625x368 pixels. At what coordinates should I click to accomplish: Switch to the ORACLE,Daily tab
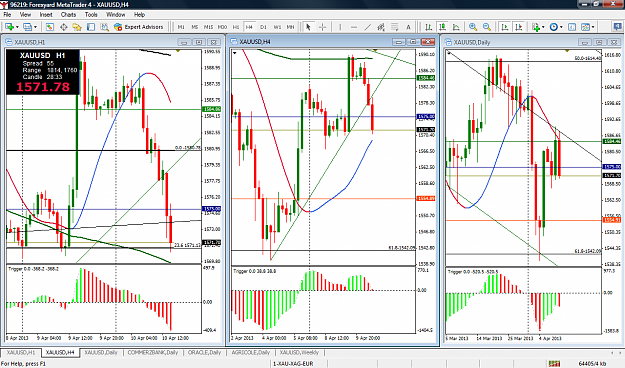click(x=204, y=352)
